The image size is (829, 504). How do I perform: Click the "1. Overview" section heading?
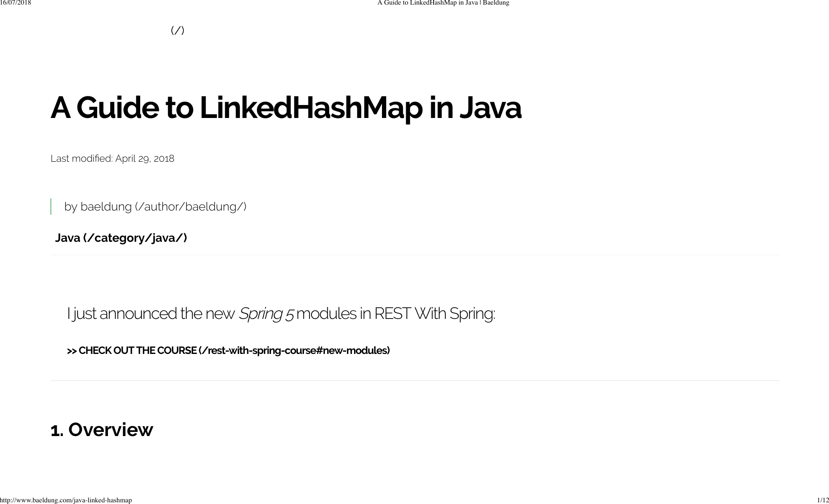click(x=102, y=430)
